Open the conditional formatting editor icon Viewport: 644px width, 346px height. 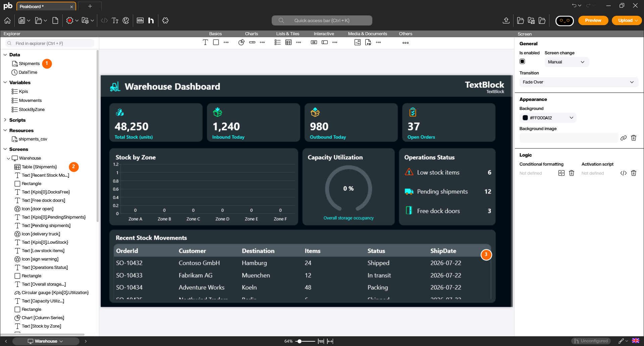pyautogui.click(x=561, y=173)
